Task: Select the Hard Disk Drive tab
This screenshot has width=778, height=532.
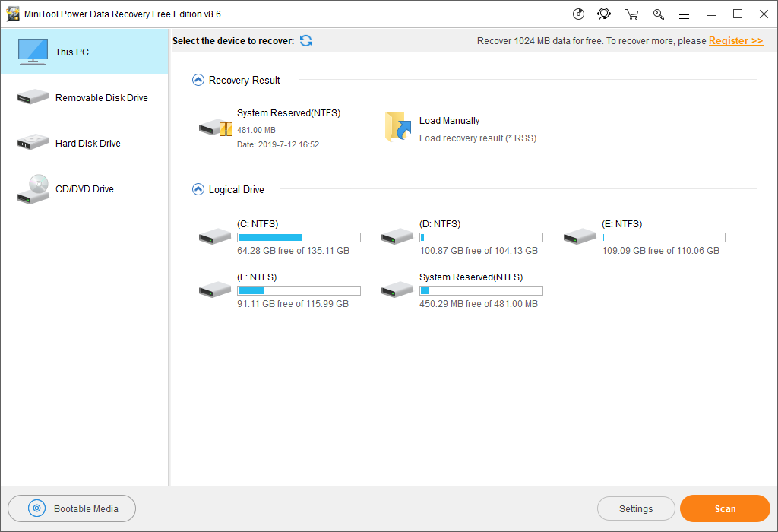Action: [84, 144]
